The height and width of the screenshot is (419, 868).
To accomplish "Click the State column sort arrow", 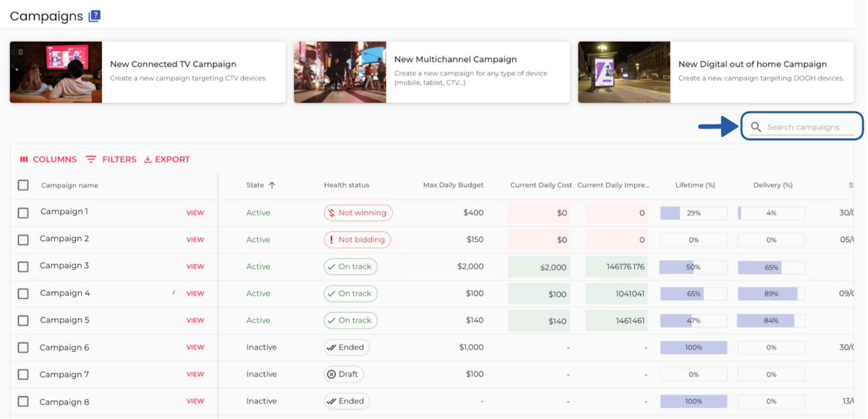I will click(272, 185).
